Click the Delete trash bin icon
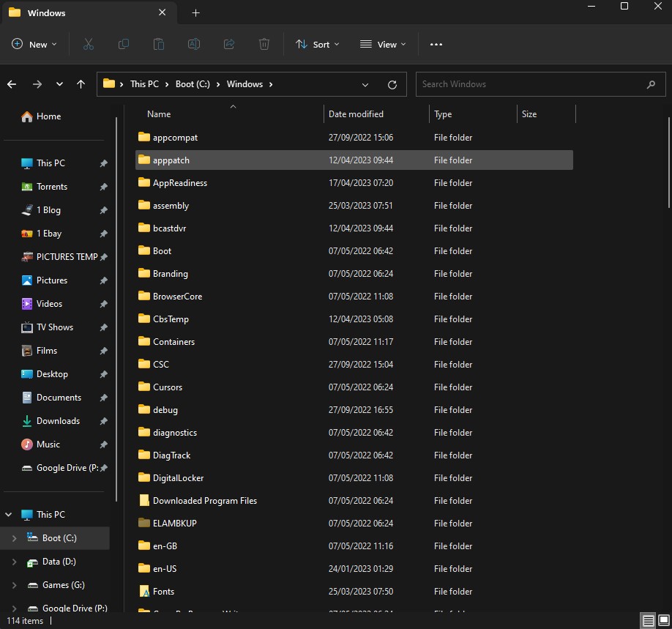Image resolution: width=672 pixels, height=629 pixels. tap(264, 45)
